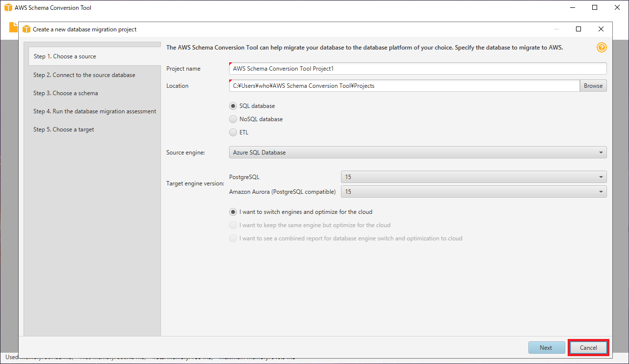Select switch engines and optimize for cloud
The image size is (629, 364).
[x=234, y=212]
